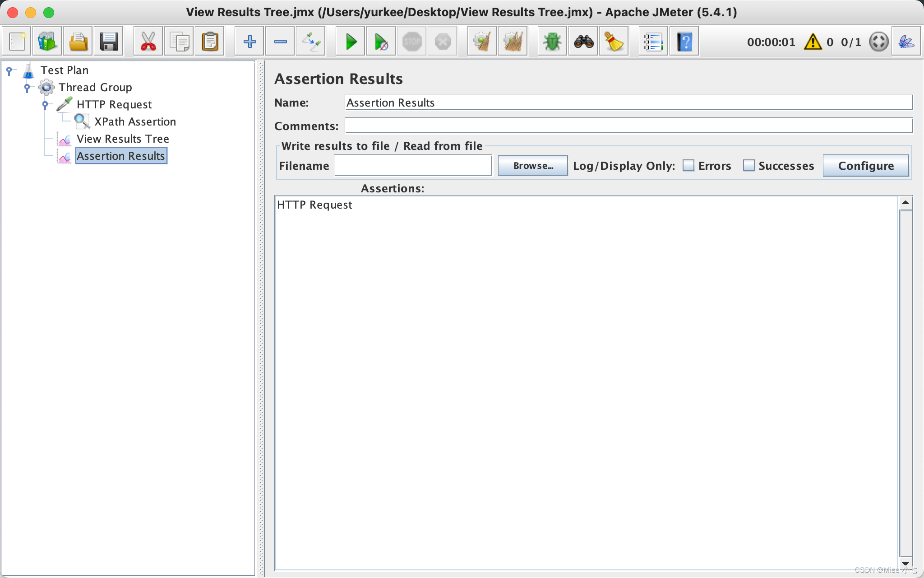Image resolution: width=924 pixels, height=578 pixels.
Task: Click the JMeter feather logo icon
Action: coord(906,42)
